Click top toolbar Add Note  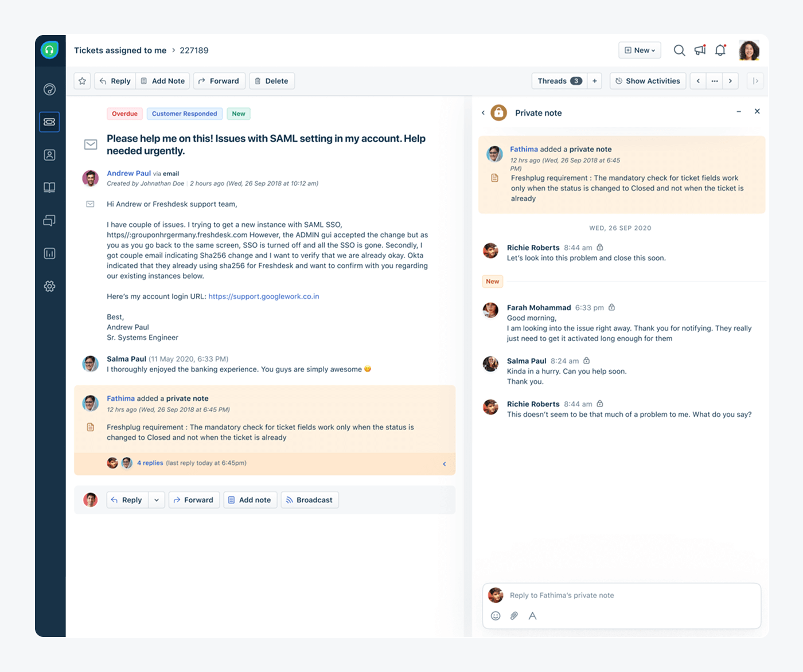click(x=163, y=81)
